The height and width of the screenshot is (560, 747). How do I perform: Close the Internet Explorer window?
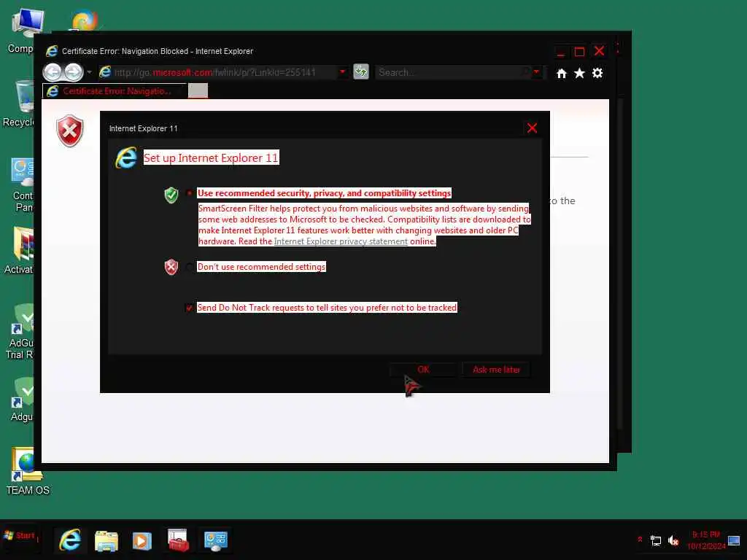pos(600,50)
